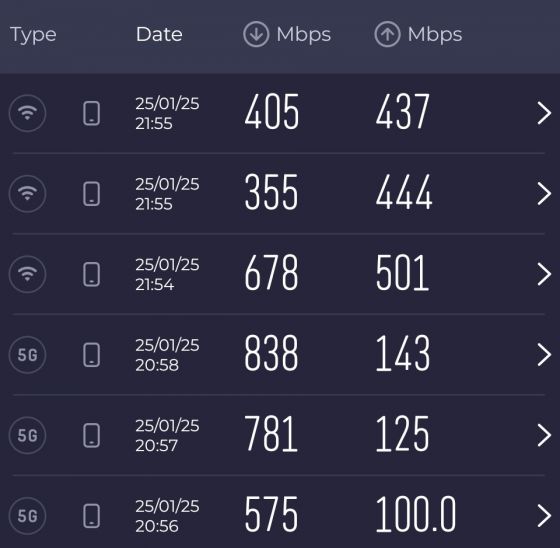Click the 5G icon for the 20:56 test
This screenshot has height=548, width=560.
(28, 516)
